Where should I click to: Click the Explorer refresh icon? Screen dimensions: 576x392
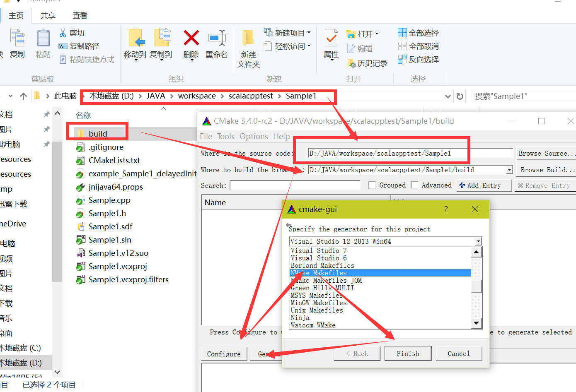460,96
